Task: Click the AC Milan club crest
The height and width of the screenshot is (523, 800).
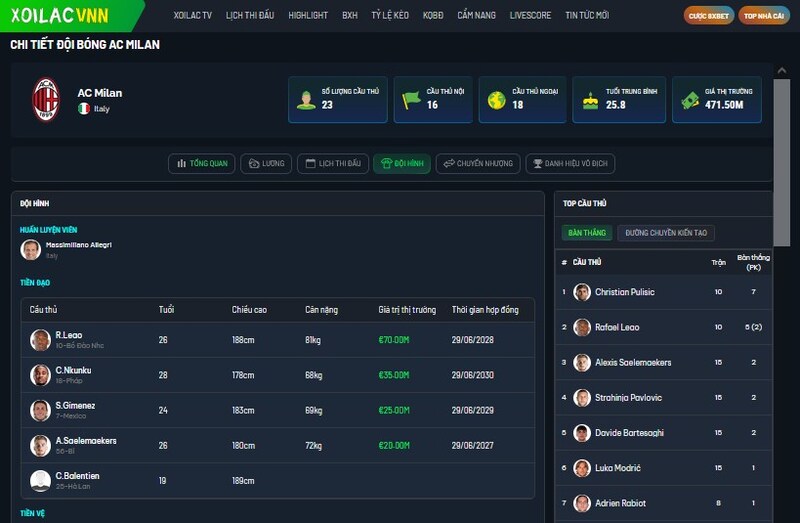Action: tap(45, 100)
